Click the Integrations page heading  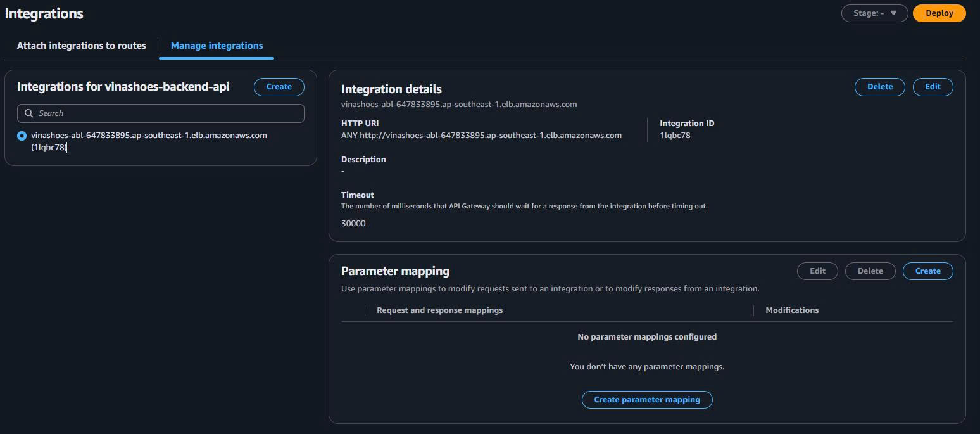43,13
